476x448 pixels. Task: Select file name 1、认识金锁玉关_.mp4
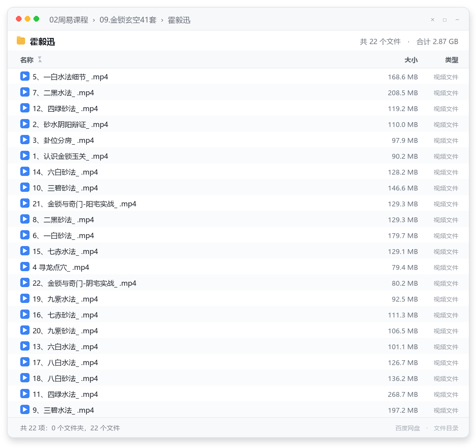tap(71, 157)
